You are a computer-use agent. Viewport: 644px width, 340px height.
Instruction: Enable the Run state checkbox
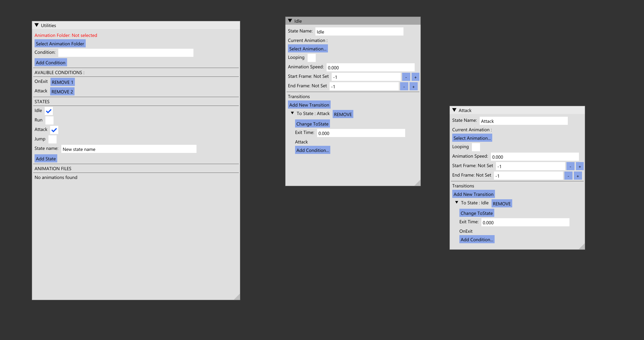click(x=49, y=120)
